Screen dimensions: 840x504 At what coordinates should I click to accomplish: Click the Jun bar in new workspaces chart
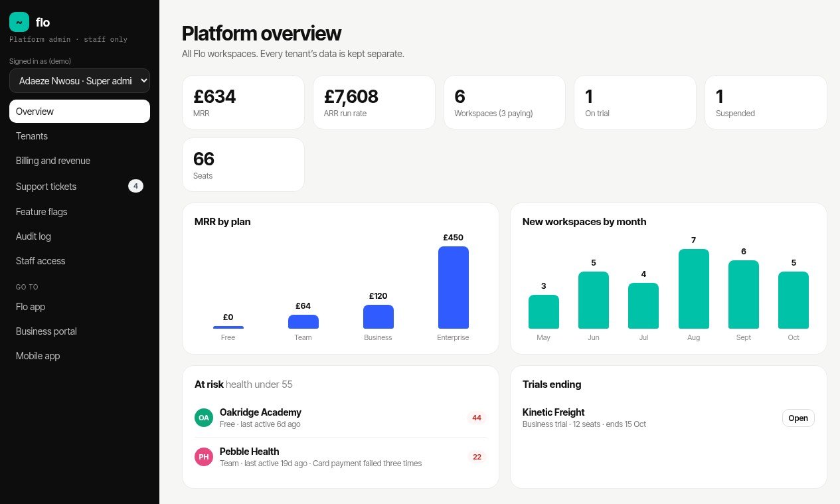click(x=594, y=300)
